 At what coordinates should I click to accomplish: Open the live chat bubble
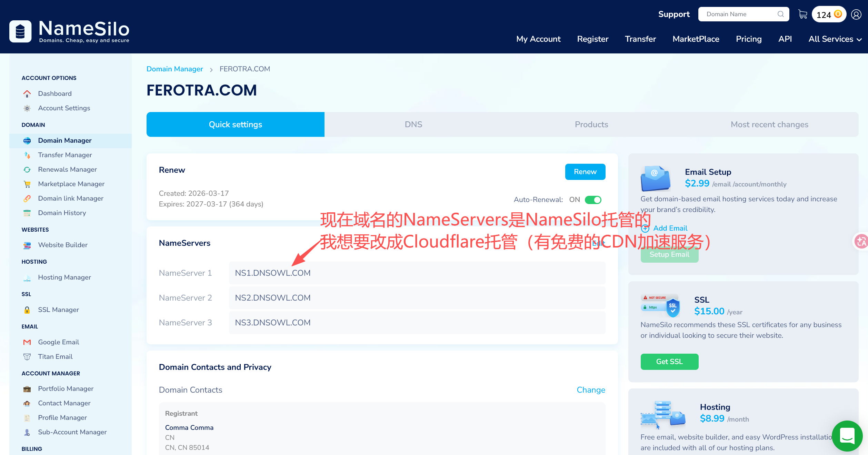pos(847,436)
